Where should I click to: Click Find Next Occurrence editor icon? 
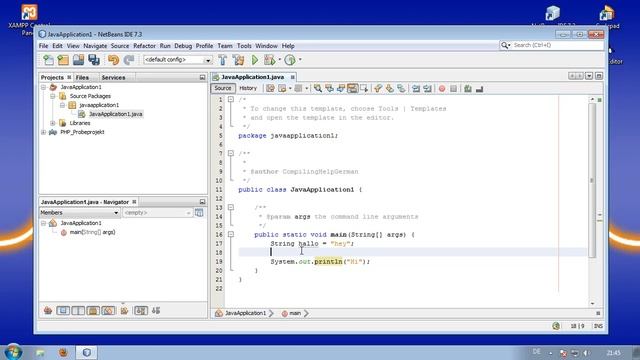pos(340,88)
